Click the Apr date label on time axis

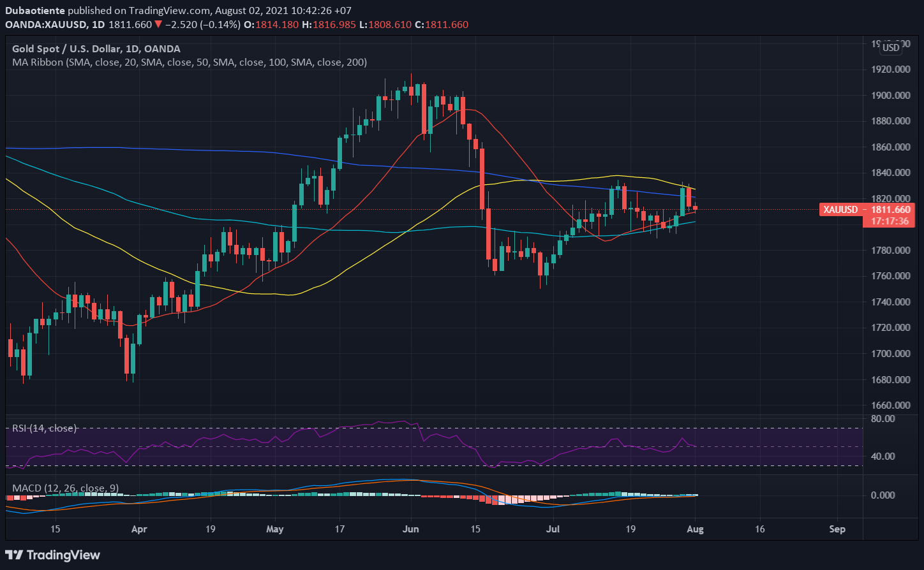139,529
